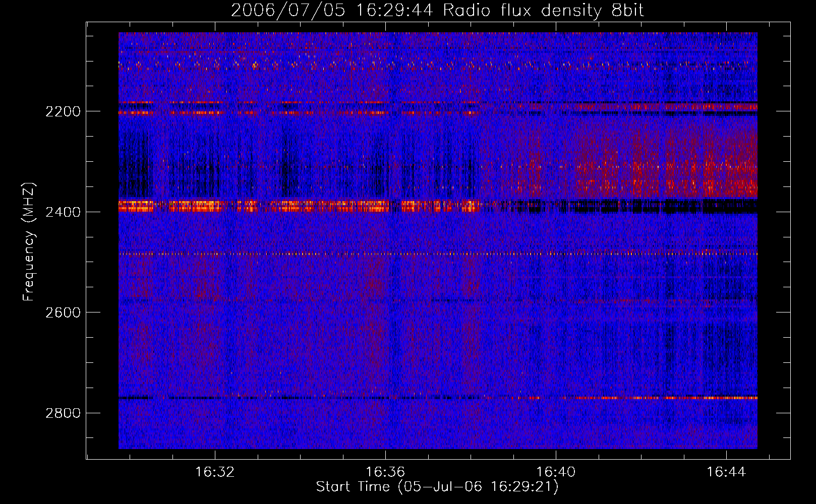The width and height of the screenshot is (816, 504).
Task: Click the 'Start Time (05-Jul-06 16:29:21)' axis title
Action: tap(437, 487)
